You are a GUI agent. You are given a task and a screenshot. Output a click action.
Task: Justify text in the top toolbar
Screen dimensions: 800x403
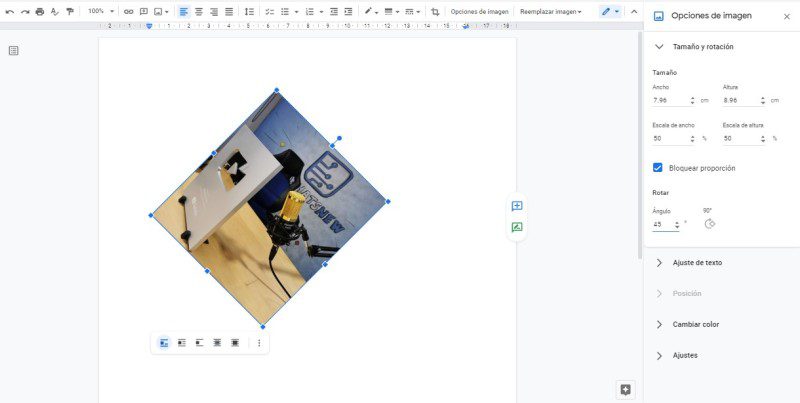click(229, 11)
